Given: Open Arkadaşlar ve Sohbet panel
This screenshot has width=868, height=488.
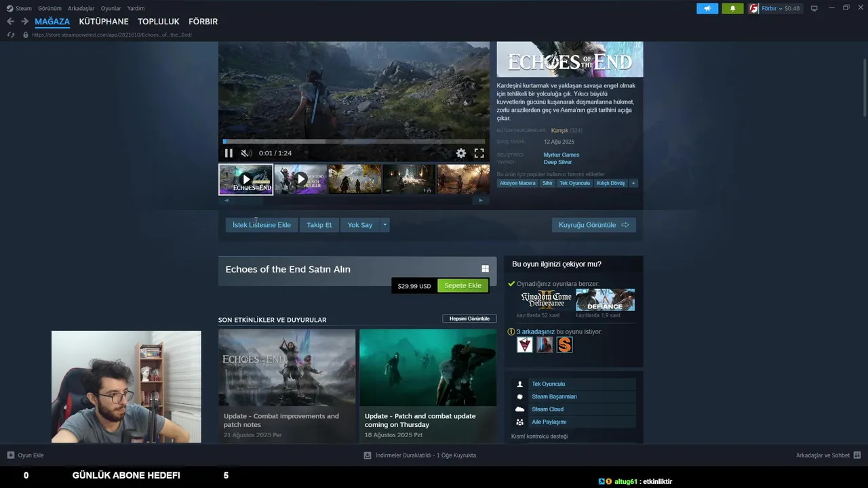Looking at the screenshot, I should pos(828,455).
